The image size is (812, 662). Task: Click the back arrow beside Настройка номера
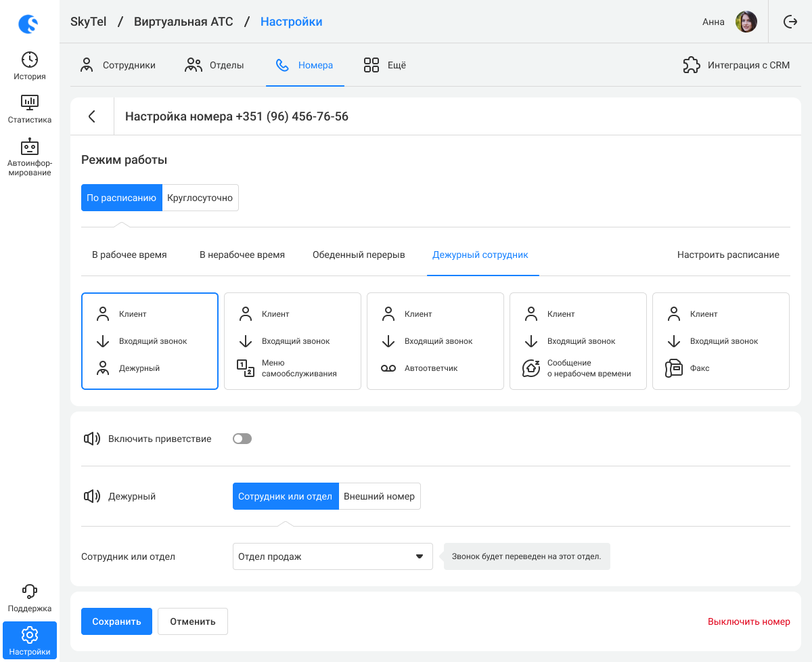[x=92, y=116]
